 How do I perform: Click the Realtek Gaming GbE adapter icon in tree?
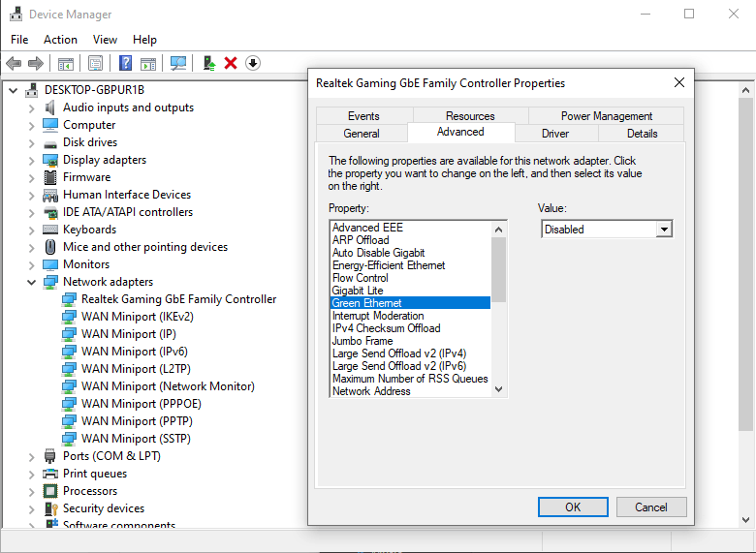click(69, 299)
